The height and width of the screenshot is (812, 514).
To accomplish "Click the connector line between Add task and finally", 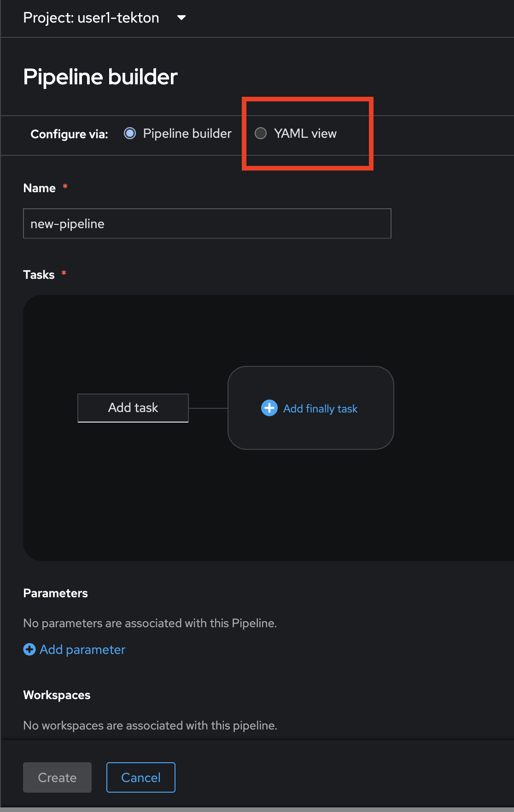I will click(208, 408).
